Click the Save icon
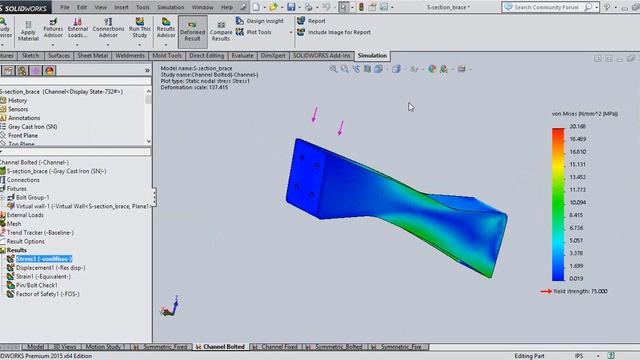640x360 pixels. pyautogui.click(x=291, y=7)
